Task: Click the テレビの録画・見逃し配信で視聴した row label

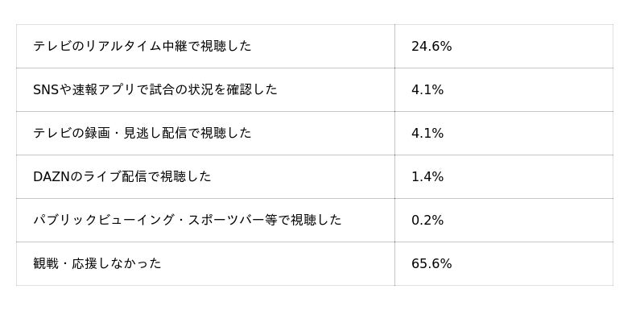Action: pos(142,133)
